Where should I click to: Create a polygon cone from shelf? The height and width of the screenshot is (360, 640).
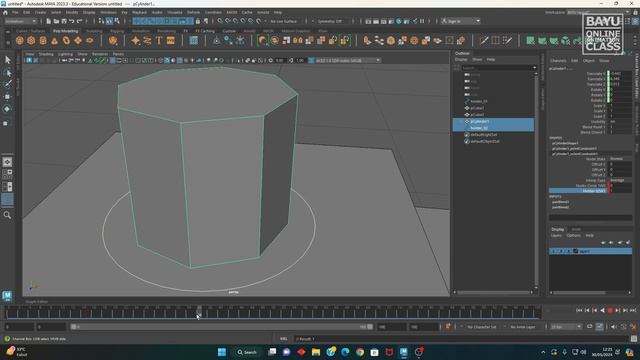[x=54, y=40]
